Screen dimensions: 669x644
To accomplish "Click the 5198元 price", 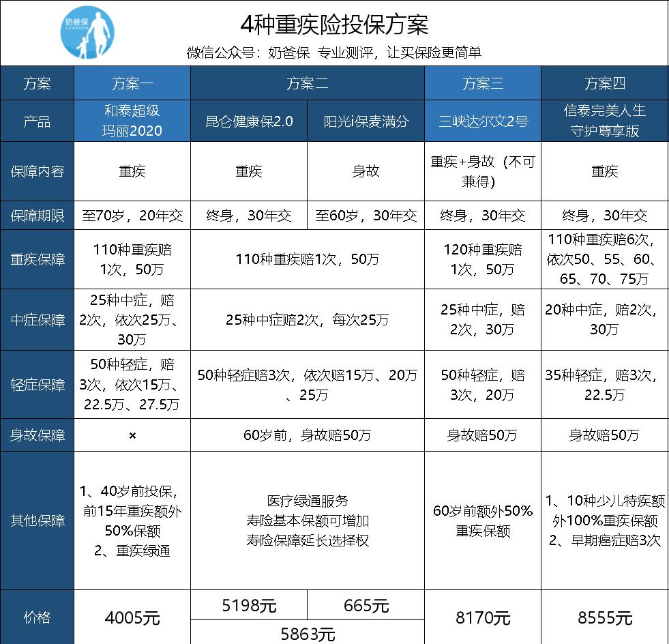I will (x=249, y=605).
